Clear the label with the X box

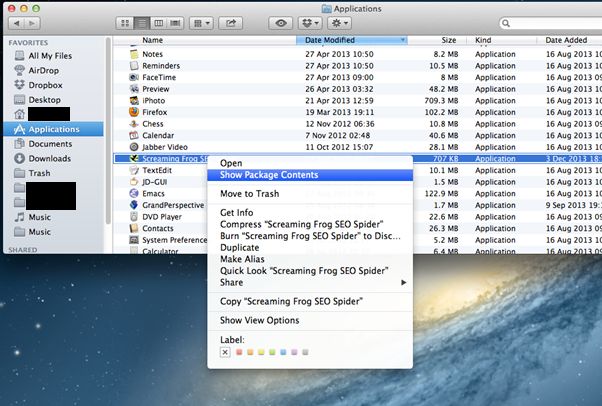click(225, 352)
